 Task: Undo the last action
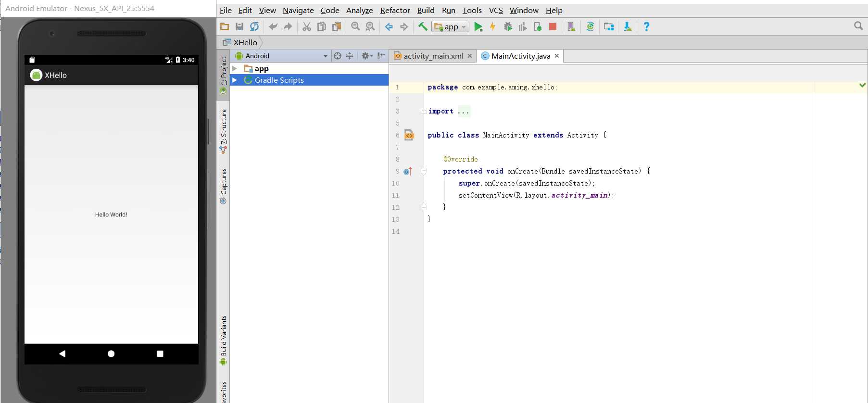click(x=273, y=26)
